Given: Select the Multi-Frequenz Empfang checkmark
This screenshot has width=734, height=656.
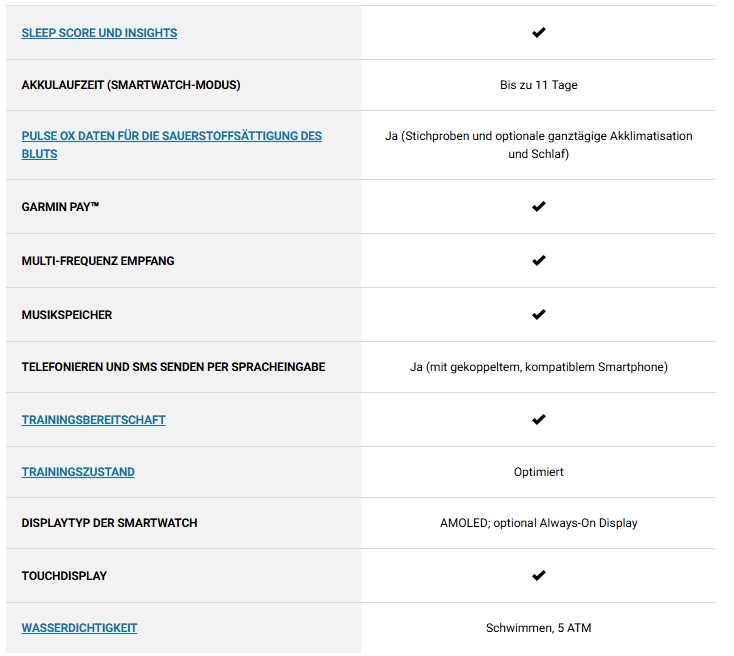Looking at the screenshot, I should pyautogui.click(x=538, y=261).
